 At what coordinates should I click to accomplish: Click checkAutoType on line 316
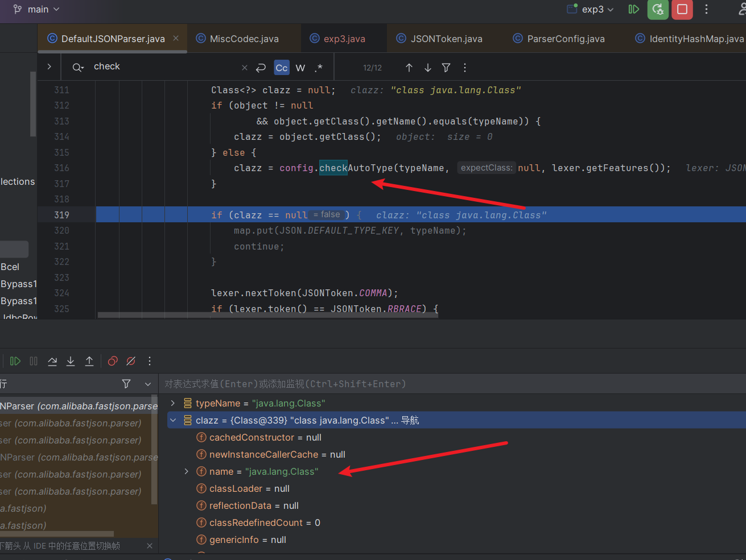(x=356, y=168)
